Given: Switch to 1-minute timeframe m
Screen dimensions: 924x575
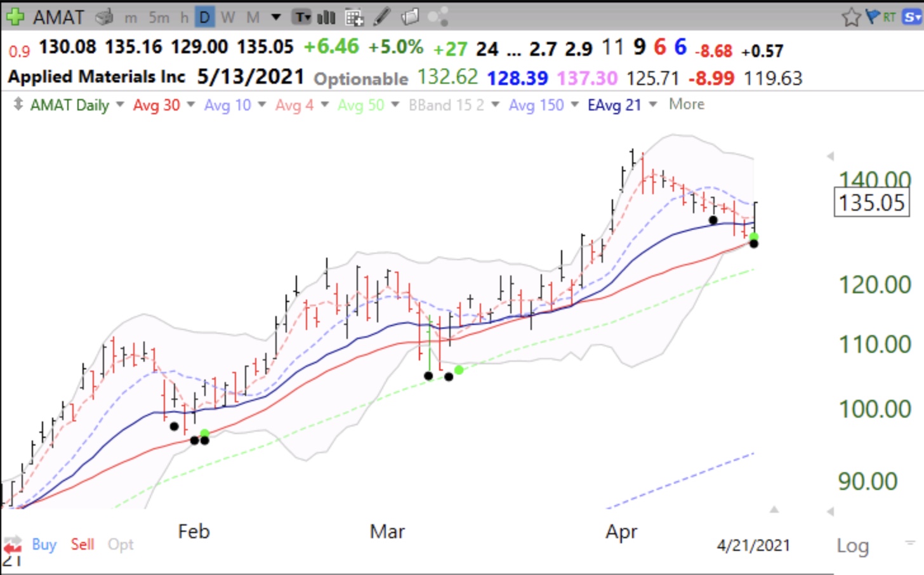Looking at the screenshot, I should coord(131,18).
